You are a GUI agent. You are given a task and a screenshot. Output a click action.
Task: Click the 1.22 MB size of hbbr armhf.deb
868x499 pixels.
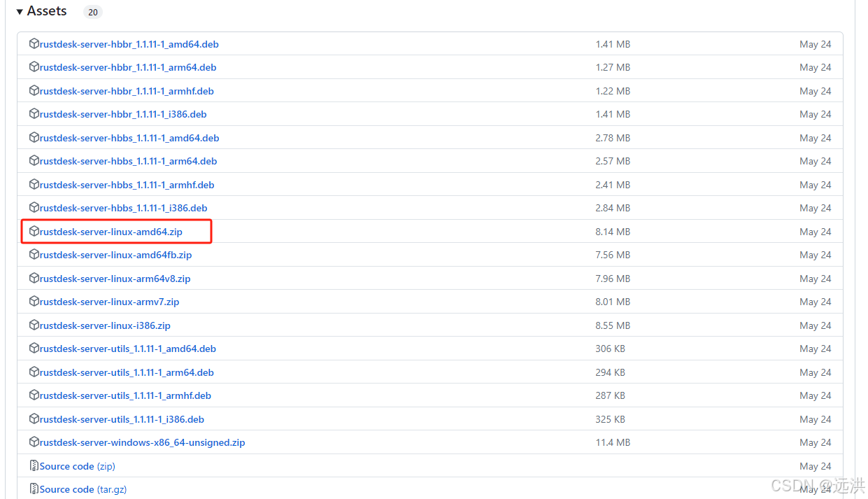pyautogui.click(x=613, y=91)
